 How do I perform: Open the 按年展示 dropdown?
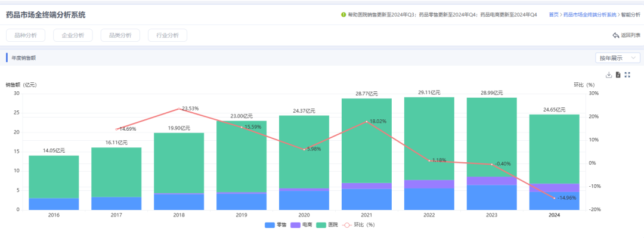pyautogui.click(x=618, y=58)
